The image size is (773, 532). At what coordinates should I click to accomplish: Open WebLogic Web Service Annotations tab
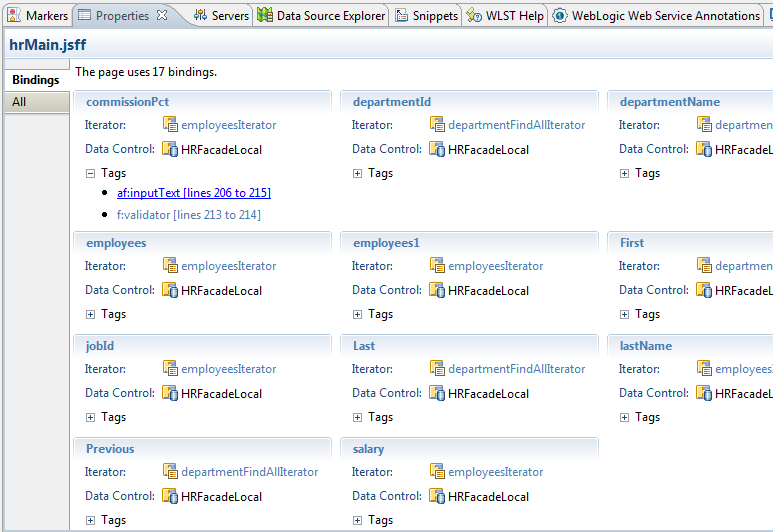(x=657, y=16)
